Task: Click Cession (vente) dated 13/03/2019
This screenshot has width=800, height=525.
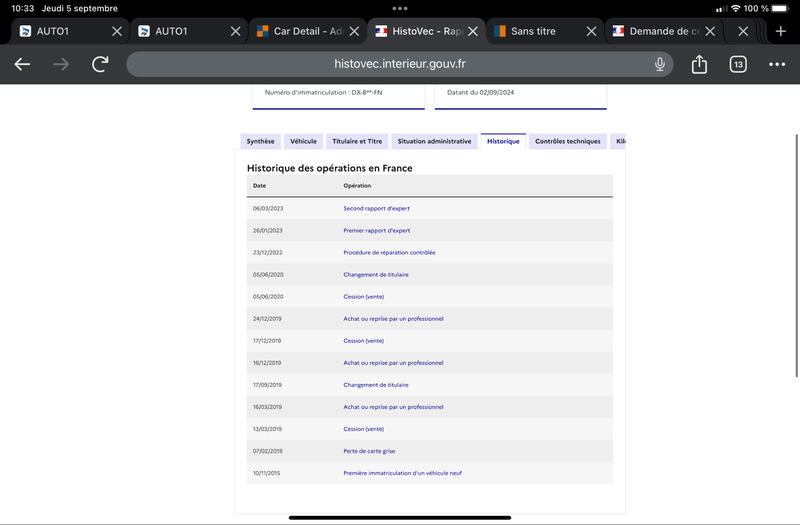Action: click(x=363, y=429)
